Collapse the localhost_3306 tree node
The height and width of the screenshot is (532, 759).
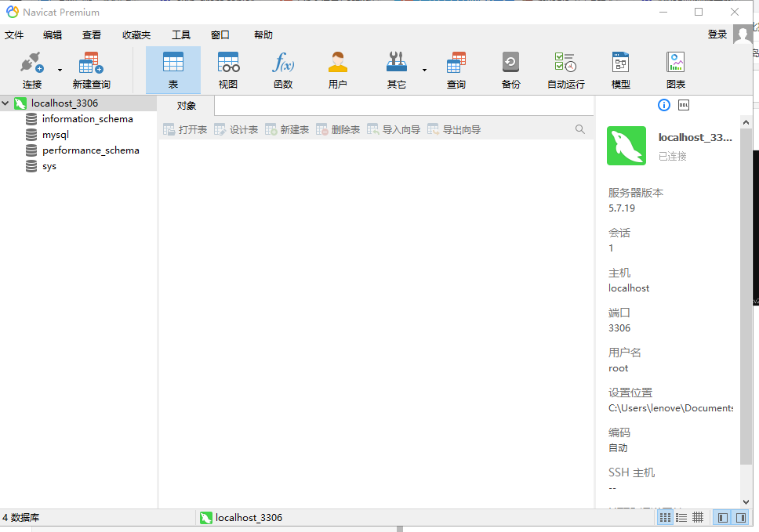click(x=5, y=103)
